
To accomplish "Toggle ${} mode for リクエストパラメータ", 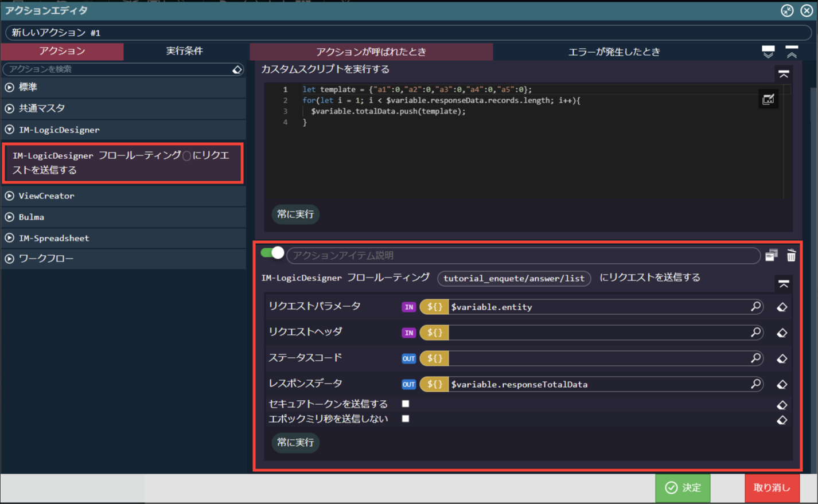I will point(434,307).
